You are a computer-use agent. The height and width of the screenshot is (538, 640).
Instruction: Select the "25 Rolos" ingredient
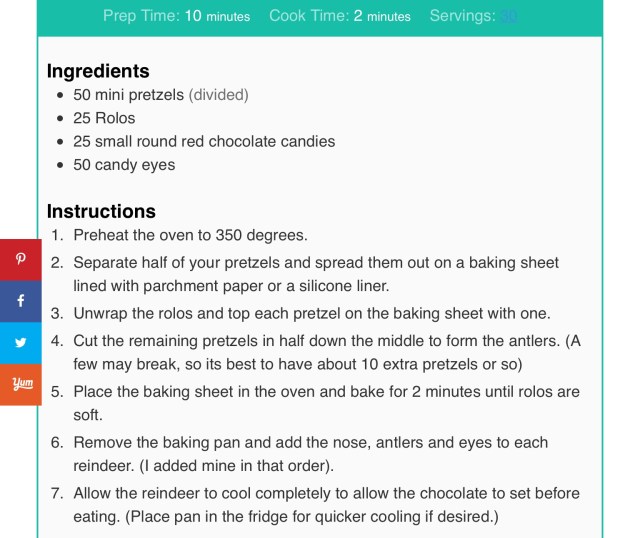tap(104, 118)
